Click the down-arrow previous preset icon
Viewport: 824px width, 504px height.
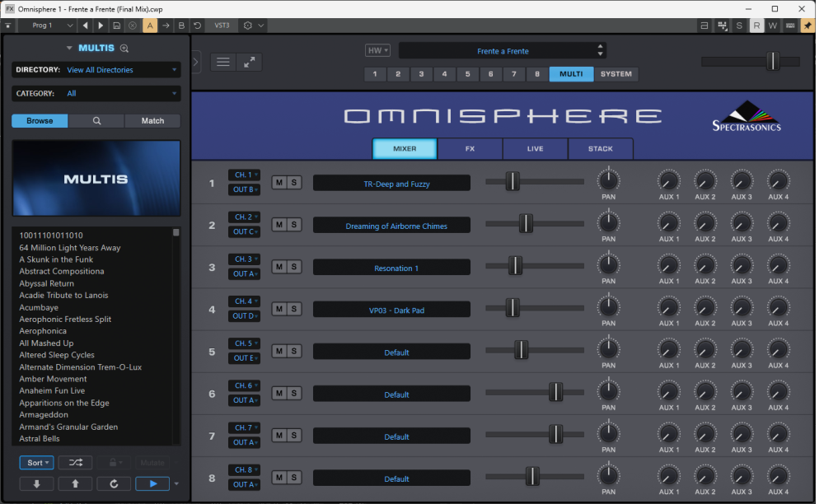[x=36, y=483]
